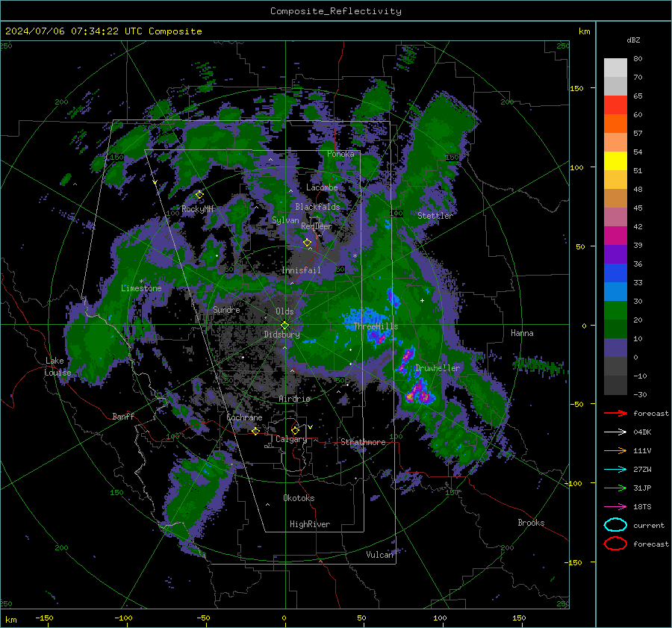The image size is (672, 628).
Task: Click the 'Brooks' map label
Action: (531, 523)
